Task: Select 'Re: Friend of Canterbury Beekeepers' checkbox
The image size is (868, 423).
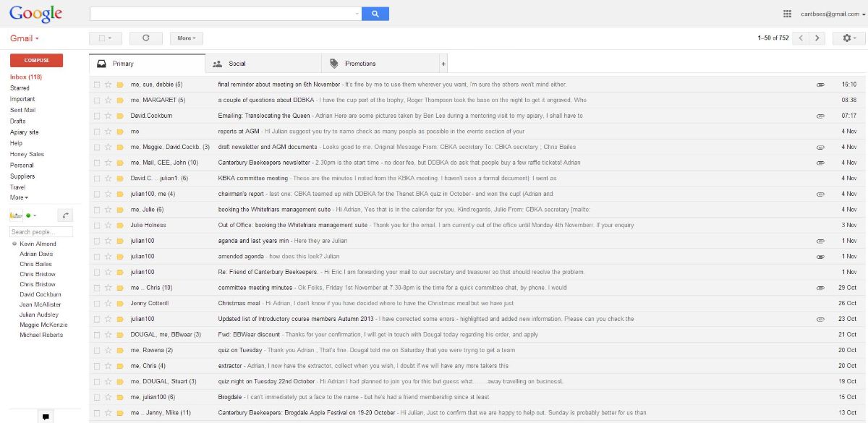Action: [97, 272]
